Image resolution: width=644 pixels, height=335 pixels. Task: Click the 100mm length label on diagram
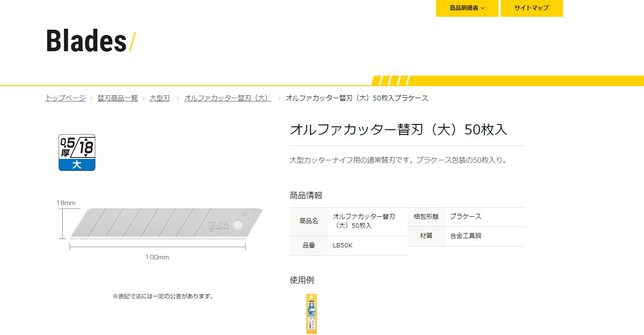point(157,257)
